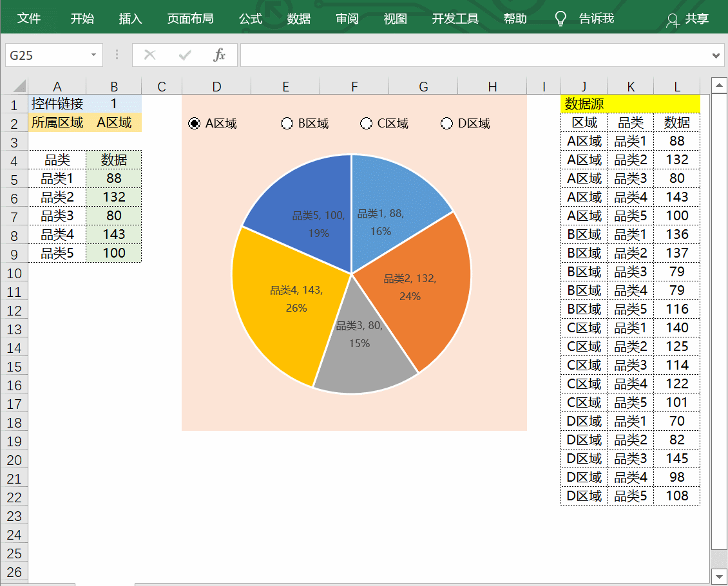
Task: Click the Cancel X icon in formula bar
Action: 149,55
